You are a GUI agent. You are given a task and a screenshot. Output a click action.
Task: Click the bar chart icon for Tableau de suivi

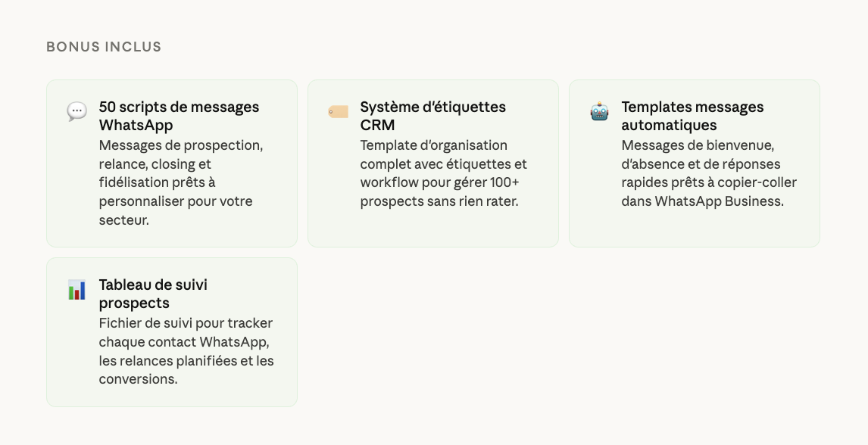pos(76,290)
